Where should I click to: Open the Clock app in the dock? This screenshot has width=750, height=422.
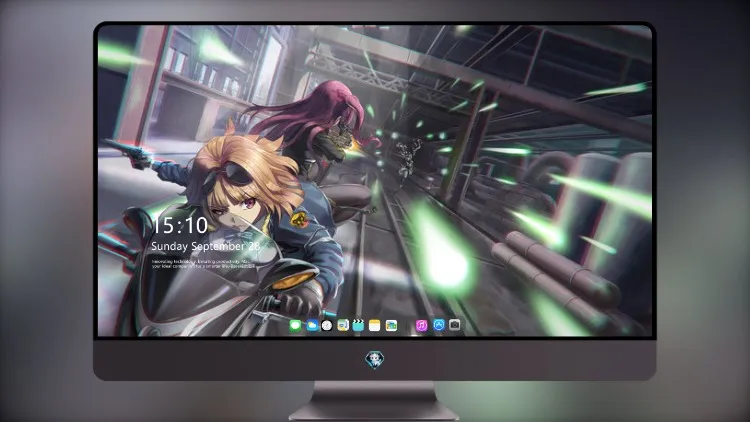(x=327, y=326)
